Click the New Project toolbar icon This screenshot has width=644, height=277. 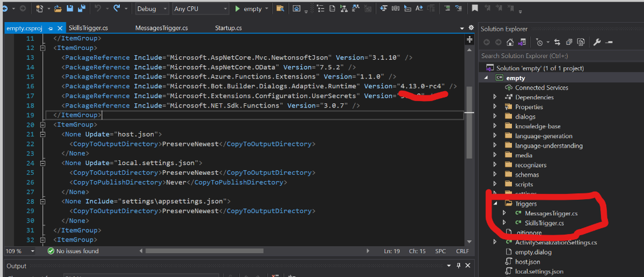pos(40,9)
